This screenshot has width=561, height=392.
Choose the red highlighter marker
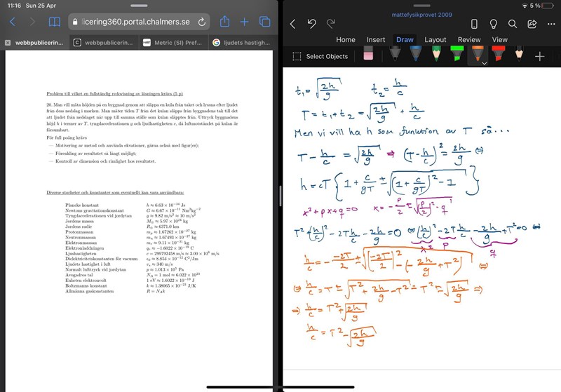pos(497,55)
